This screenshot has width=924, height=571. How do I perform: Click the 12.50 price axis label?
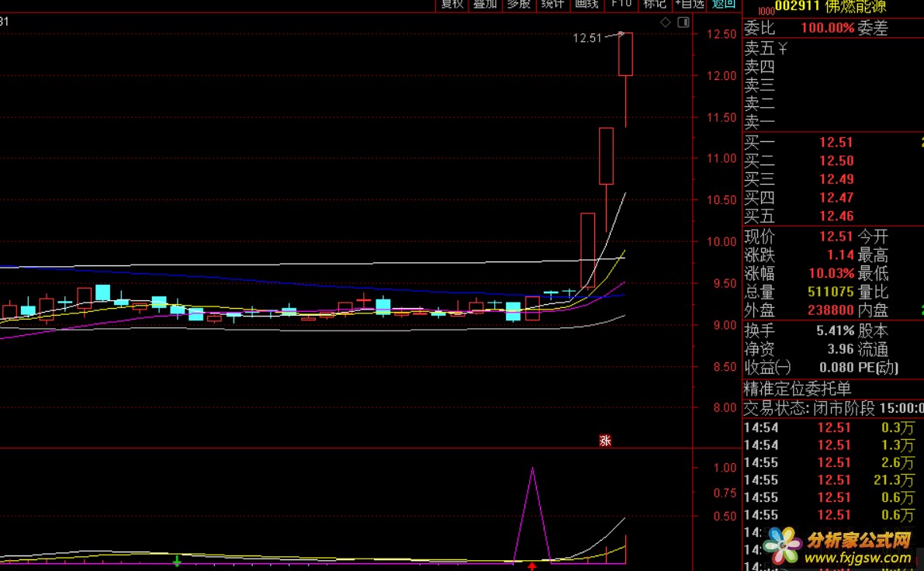tap(722, 34)
